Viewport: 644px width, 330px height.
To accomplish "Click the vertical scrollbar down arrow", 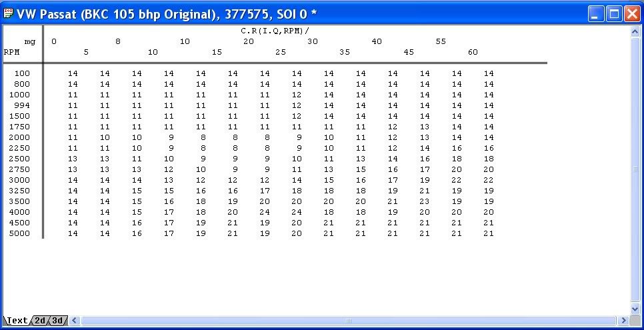I will 635,309.
